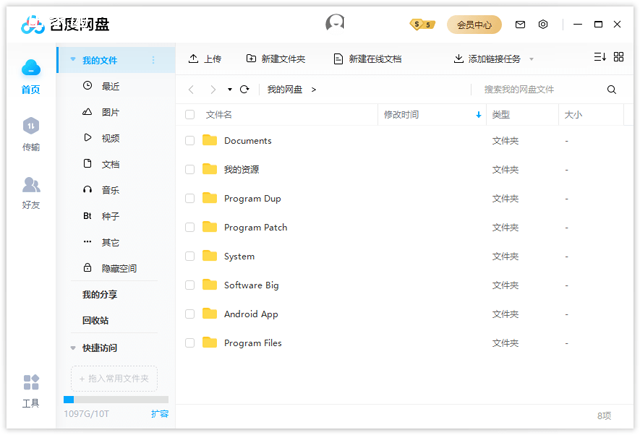The width and height of the screenshot is (640, 435).
Task: Sort by 大小 column header
Action: [573, 115]
